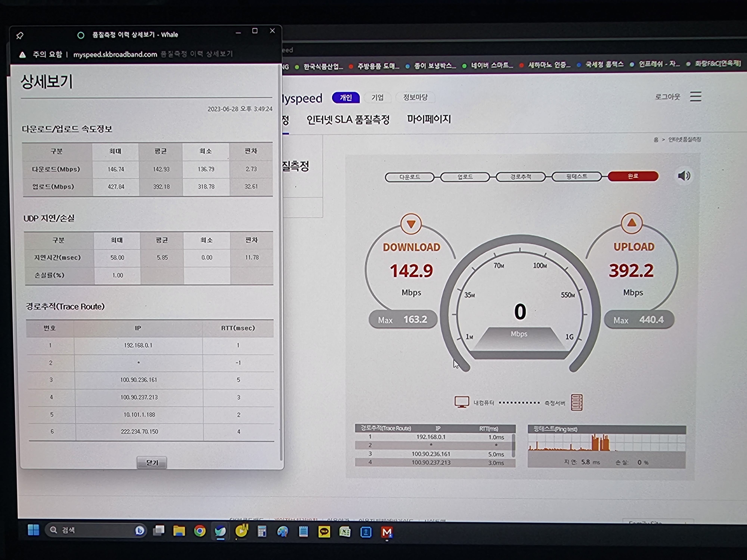This screenshot has height=560, width=747.
Task: Open the hamburger menu next to 로그아웃
Action: (696, 96)
